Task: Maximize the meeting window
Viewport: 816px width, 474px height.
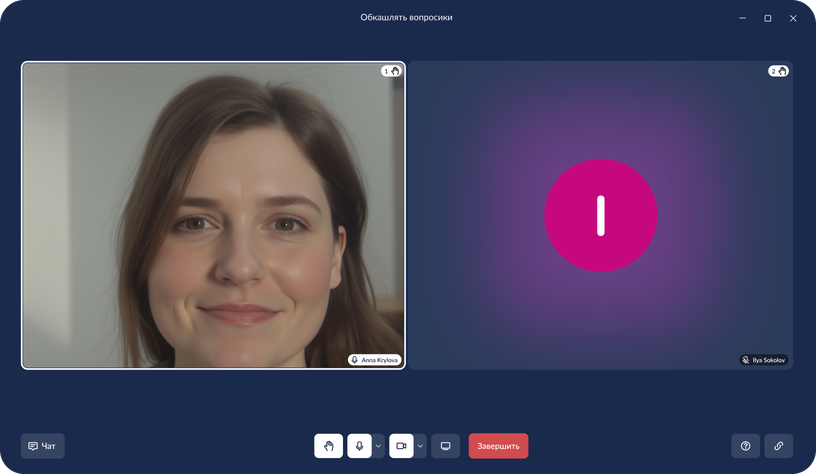Action: pos(768,18)
